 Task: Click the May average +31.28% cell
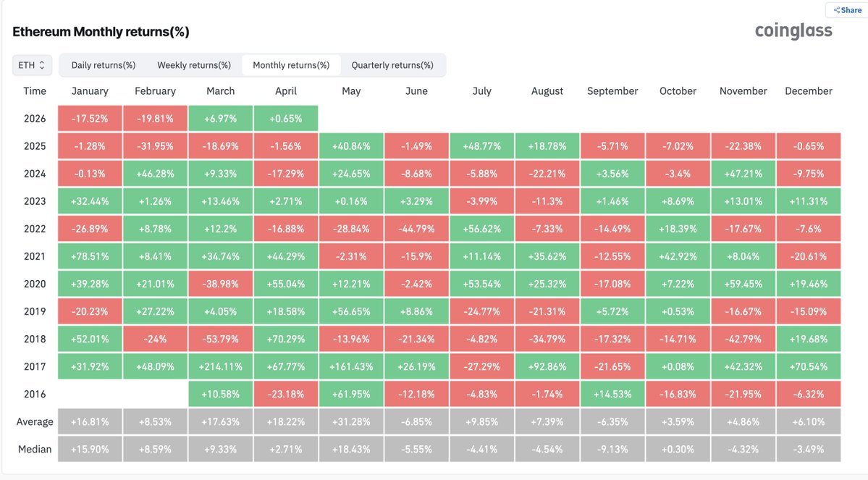[351, 421]
